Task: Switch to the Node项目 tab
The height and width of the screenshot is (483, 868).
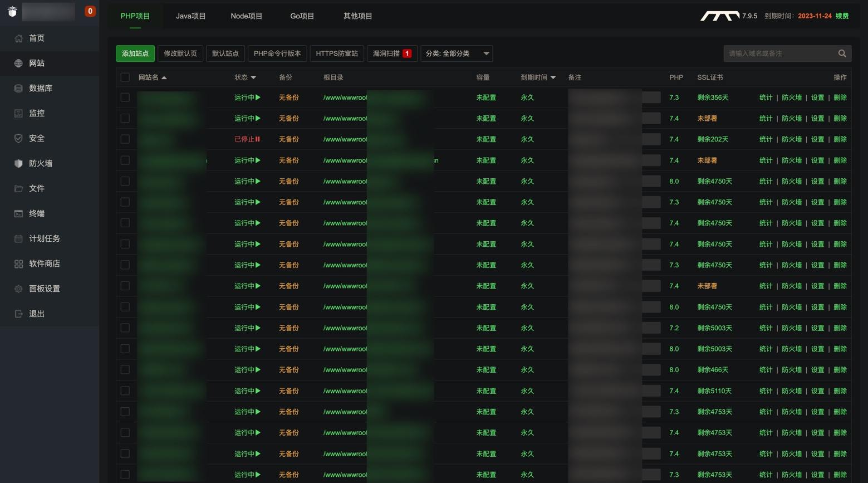Action: pos(247,16)
